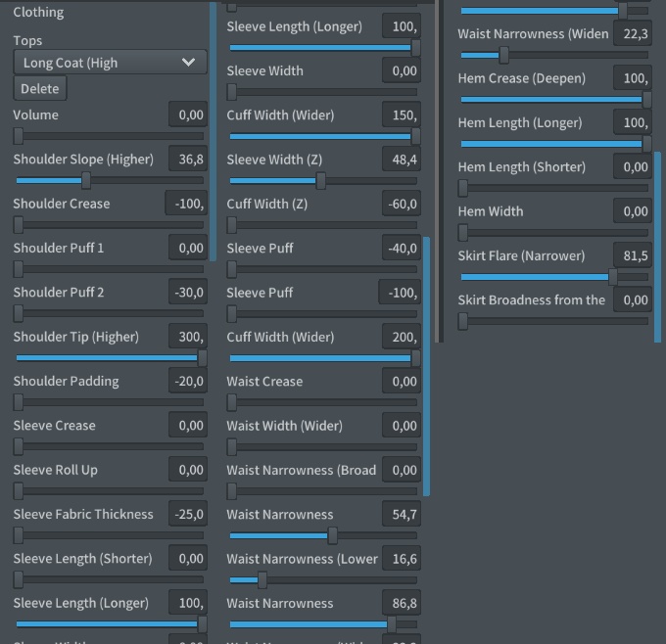Click the Shoulder Puff 2 value field

(186, 293)
